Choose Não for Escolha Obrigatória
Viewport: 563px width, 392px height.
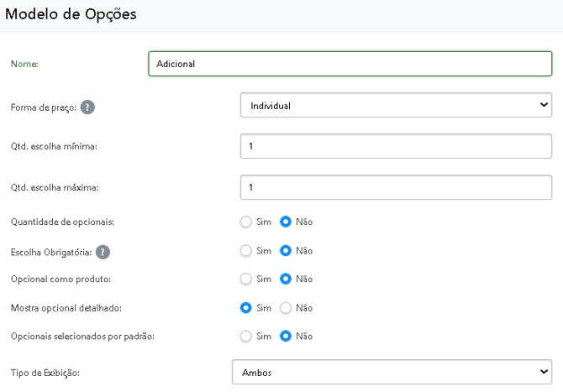286,251
